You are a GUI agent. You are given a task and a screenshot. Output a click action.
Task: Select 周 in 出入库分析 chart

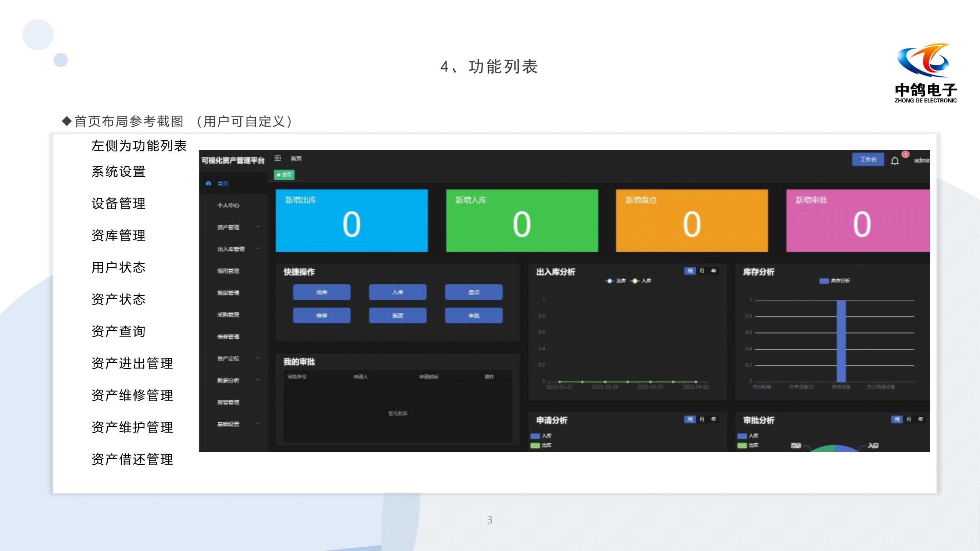tap(690, 271)
